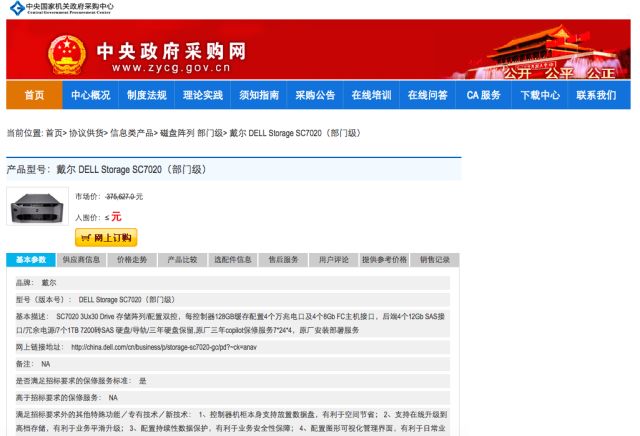Click the china.dell.com product URL
This screenshot has height=436, width=640.
coord(164,347)
